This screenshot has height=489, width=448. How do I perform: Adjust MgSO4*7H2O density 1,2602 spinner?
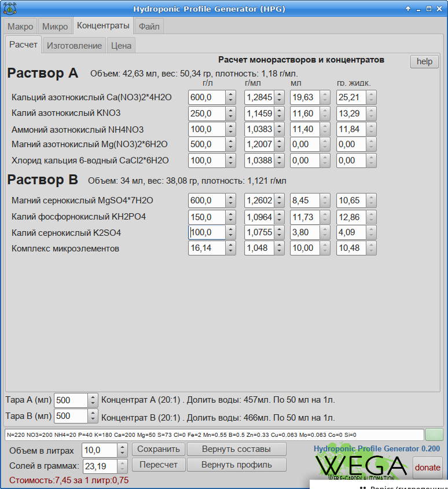click(279, 200)
